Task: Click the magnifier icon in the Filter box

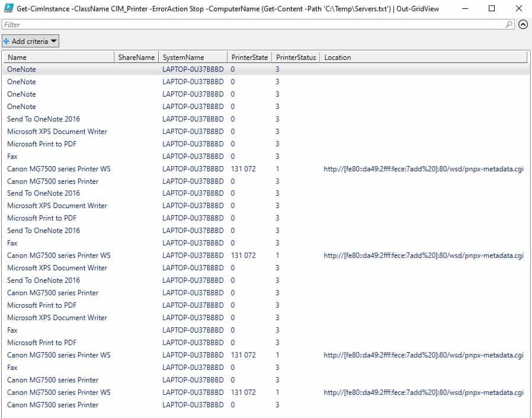Action: tap(508, 24)
